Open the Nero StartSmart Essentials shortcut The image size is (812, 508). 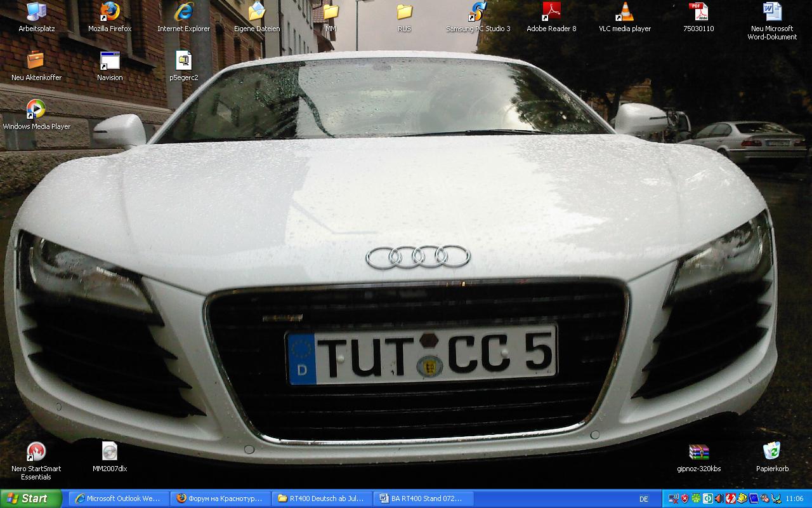pos(36,461)
